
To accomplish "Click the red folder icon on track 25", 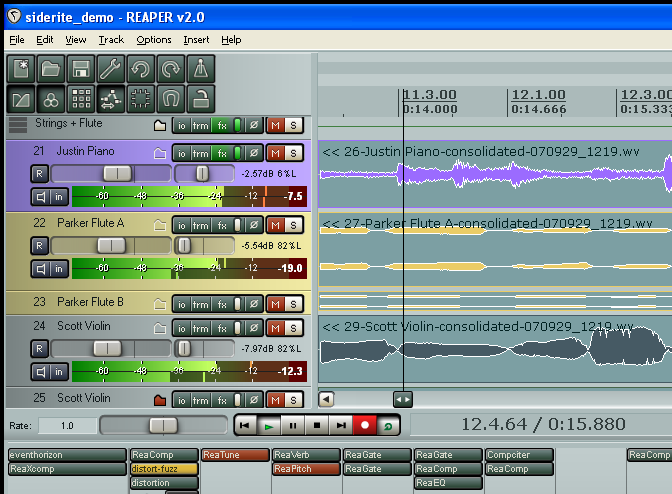I will pos(158,400).
